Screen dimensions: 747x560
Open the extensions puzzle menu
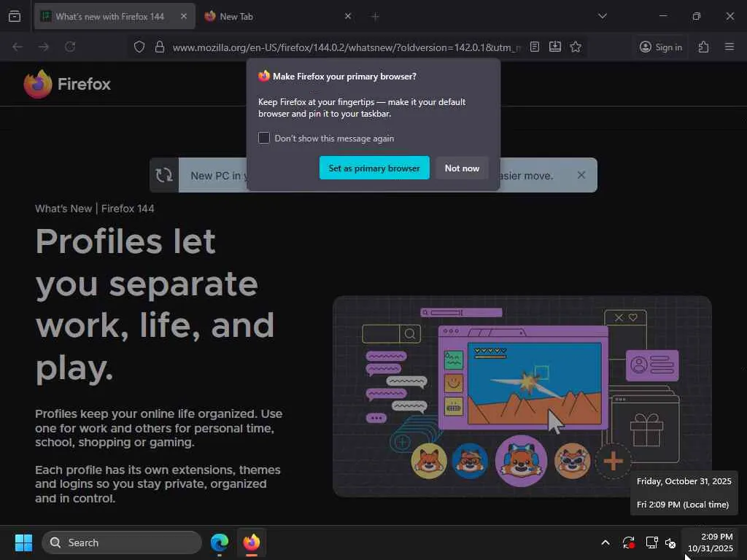pos(704,47)
